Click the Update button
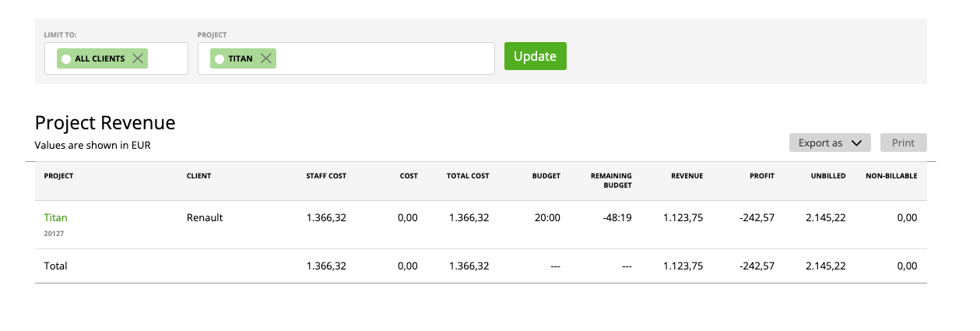 coord(536,56)
